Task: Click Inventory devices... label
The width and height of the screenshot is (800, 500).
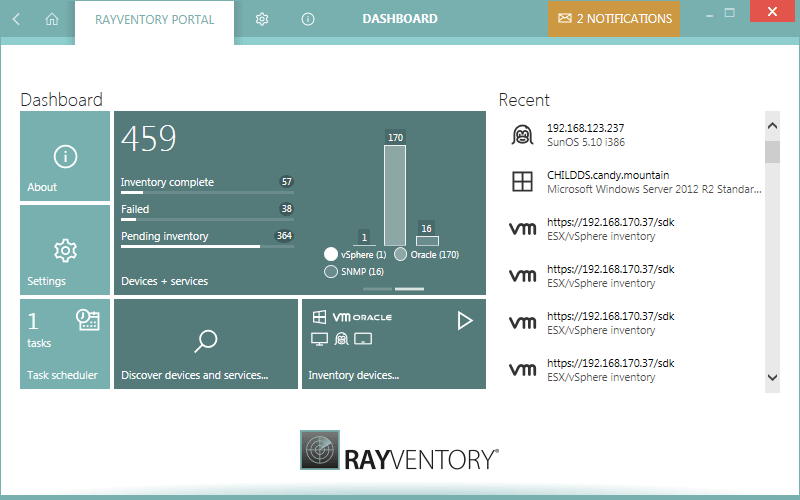Action: pyautogui.click(x=354, y=375)
